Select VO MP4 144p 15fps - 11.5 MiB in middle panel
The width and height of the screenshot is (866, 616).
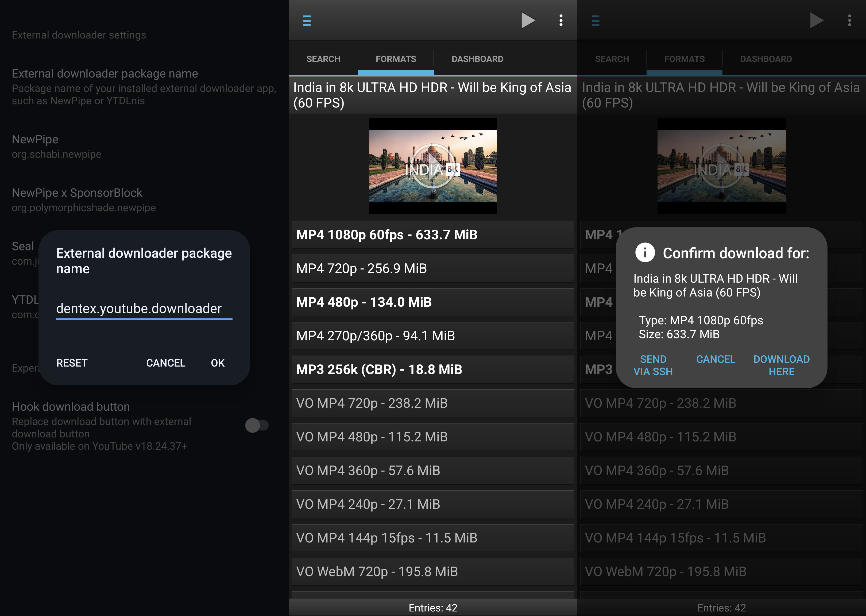coord(433,538)
